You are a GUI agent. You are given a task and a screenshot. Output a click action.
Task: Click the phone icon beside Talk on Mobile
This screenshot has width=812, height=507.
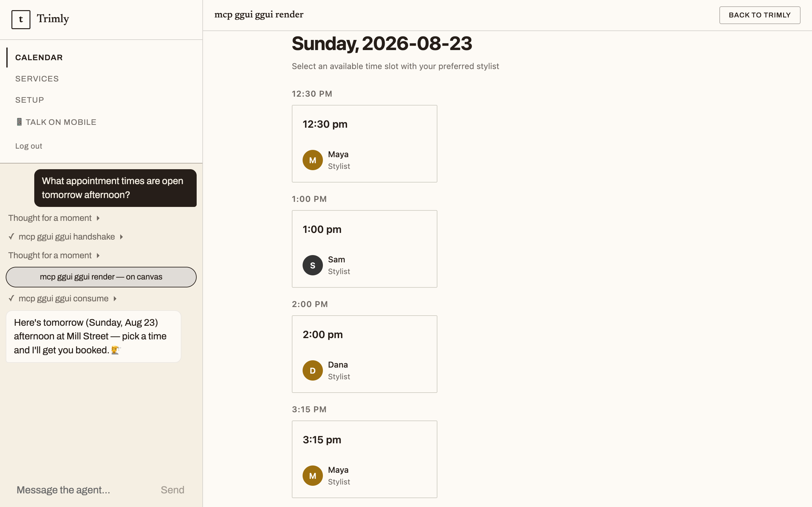[x=19, y=122]
